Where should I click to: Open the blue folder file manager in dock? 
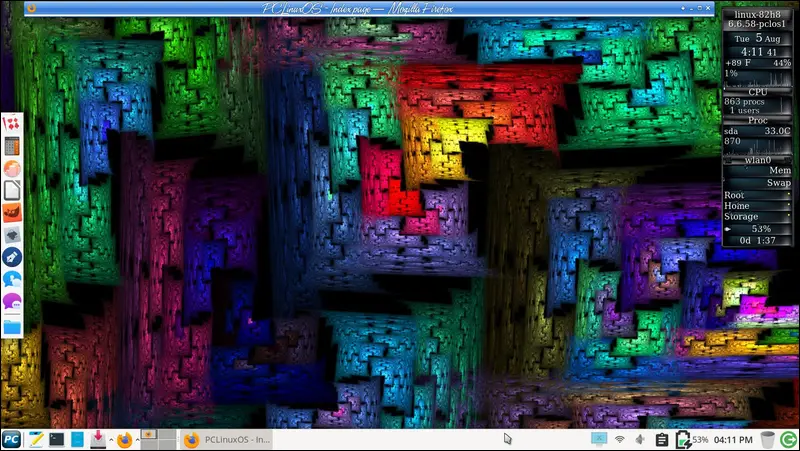(12, 327)
